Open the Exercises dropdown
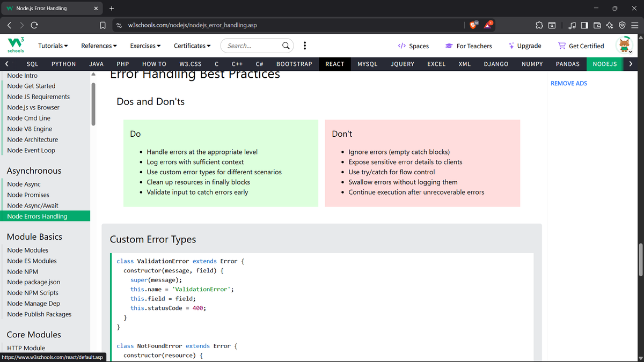The image size is (644, 362). (x=145, y=46)
